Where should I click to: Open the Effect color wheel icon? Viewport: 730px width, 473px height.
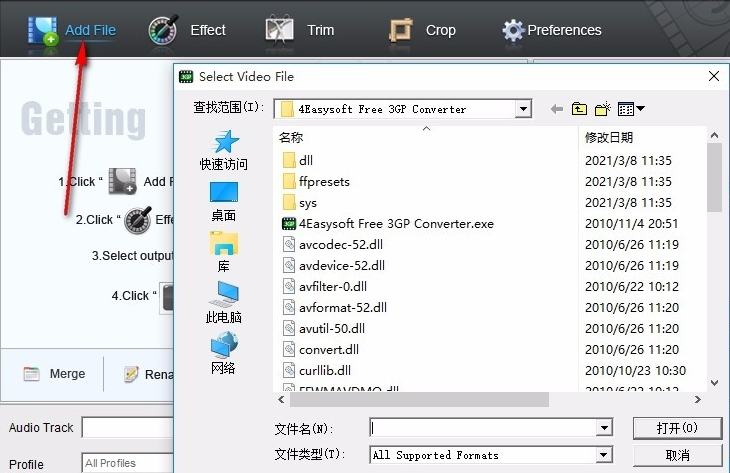[x=163, y=30]
